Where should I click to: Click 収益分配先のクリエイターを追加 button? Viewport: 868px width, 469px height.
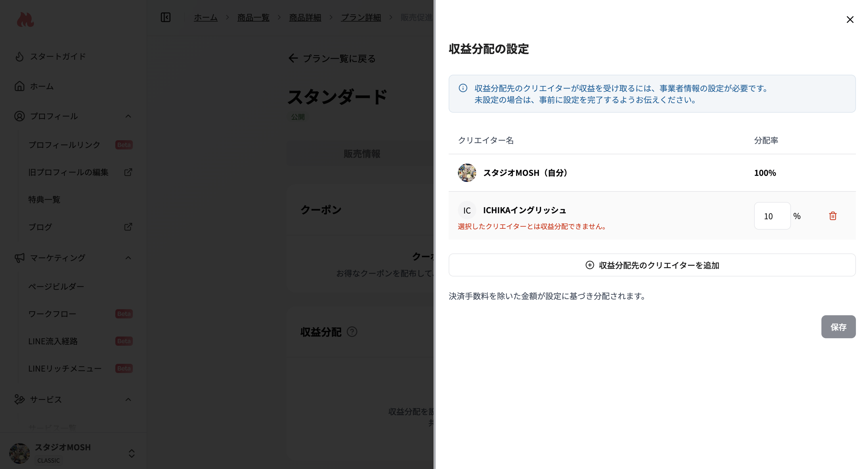click(652, 265)
